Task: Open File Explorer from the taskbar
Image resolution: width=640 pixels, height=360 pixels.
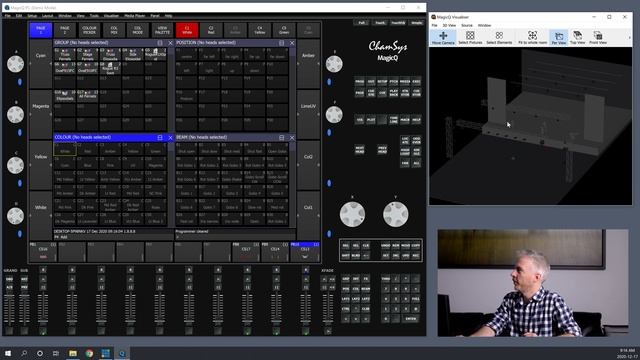Action: point(73,353)
